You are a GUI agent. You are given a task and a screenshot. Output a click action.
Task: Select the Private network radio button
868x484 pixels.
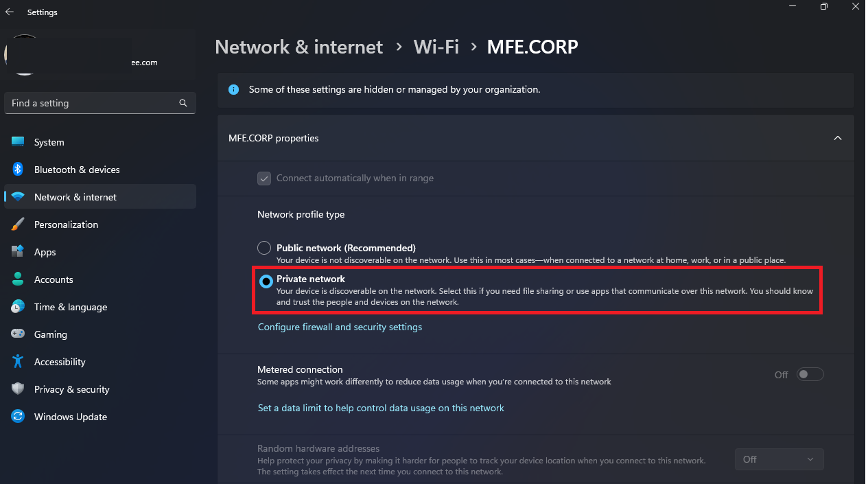pos(266,281)
